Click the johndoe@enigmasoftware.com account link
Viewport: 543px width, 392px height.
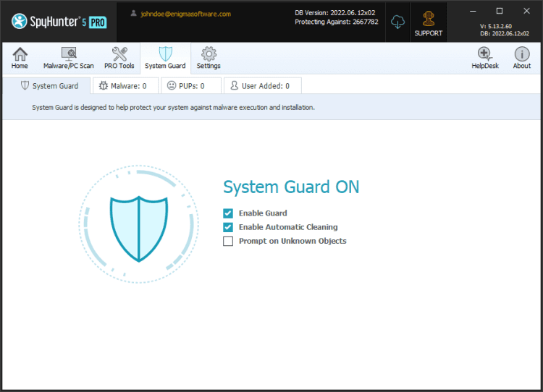185,14
